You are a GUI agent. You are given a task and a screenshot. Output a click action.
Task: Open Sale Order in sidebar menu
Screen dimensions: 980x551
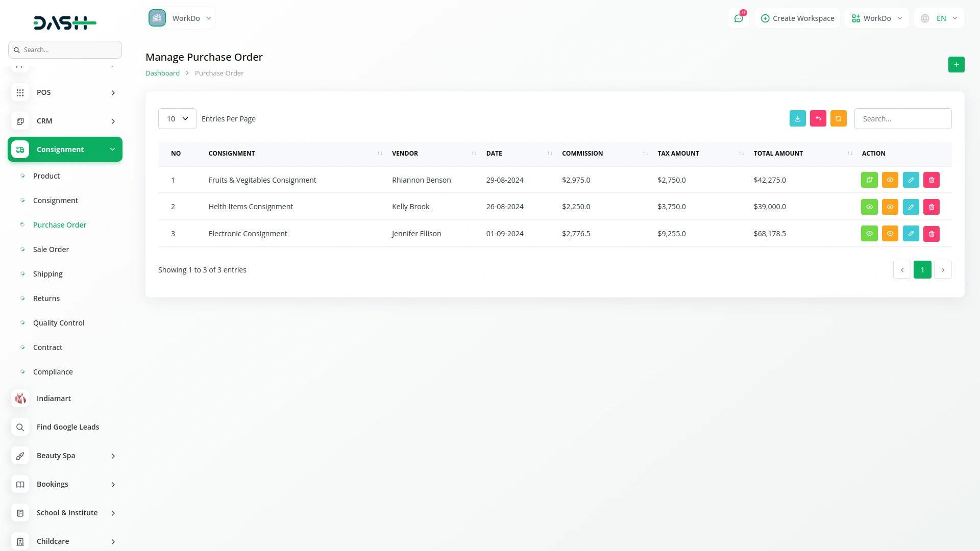coord(51,249)
